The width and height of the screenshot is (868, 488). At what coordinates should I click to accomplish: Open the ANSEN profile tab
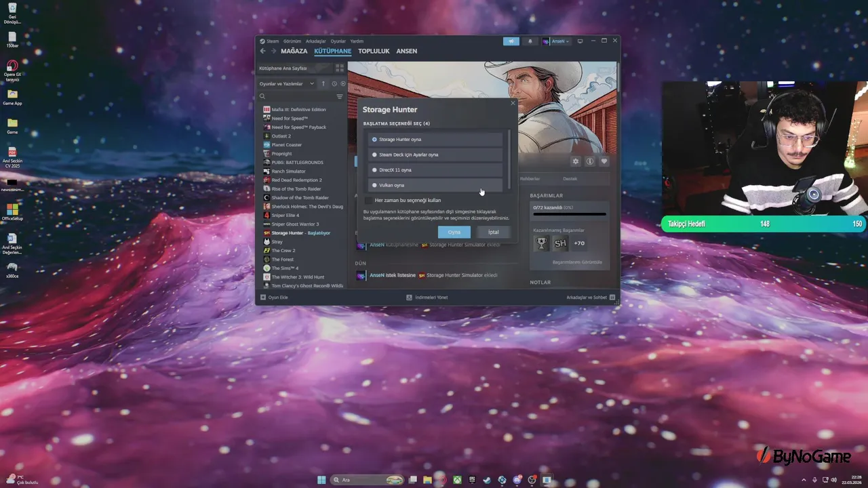point(407,51)
